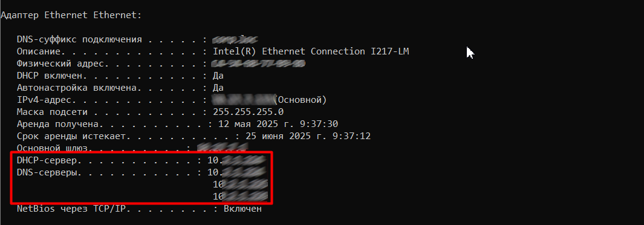Click the third DNS server address line
Screen dimensions: 644x225
coord(240,196)
